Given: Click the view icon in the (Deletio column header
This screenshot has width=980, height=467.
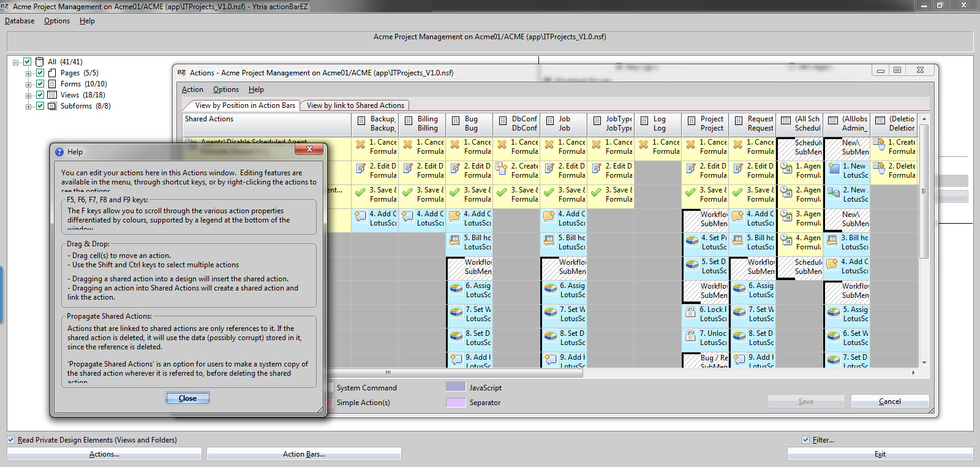Looking at the screenshot, I should coord(880,121).
